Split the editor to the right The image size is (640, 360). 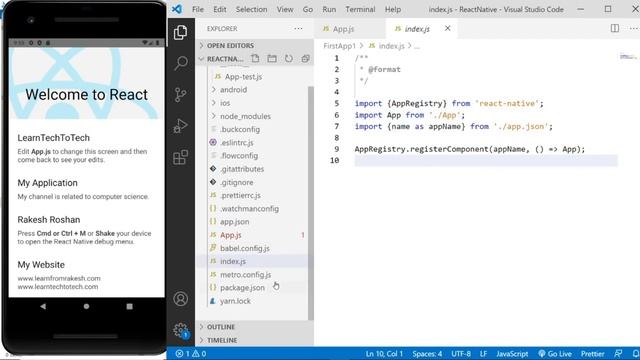[614, 28]
